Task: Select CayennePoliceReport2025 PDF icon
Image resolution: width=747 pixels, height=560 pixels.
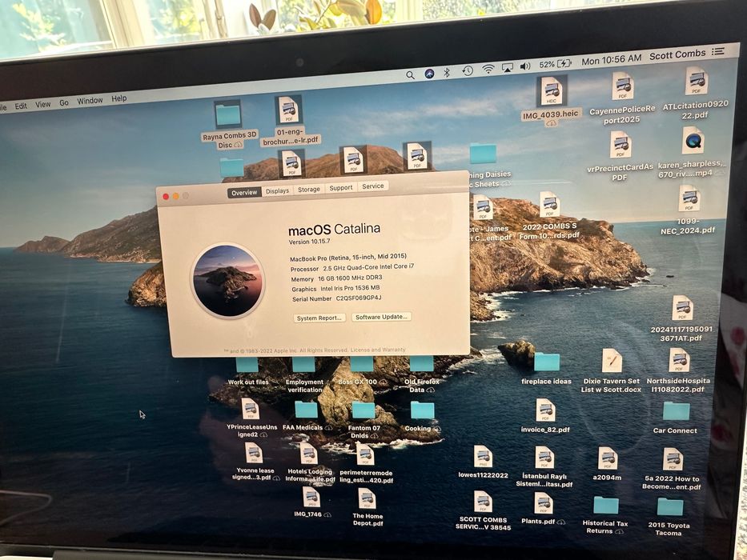Action: [622, 86]
